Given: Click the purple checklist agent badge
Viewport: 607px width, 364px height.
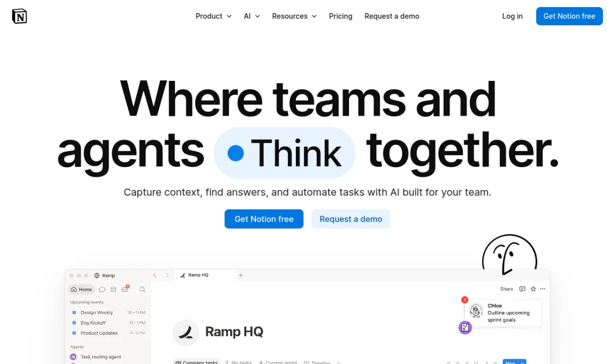Looking at the screenshot, I should [x=465, y=328].
